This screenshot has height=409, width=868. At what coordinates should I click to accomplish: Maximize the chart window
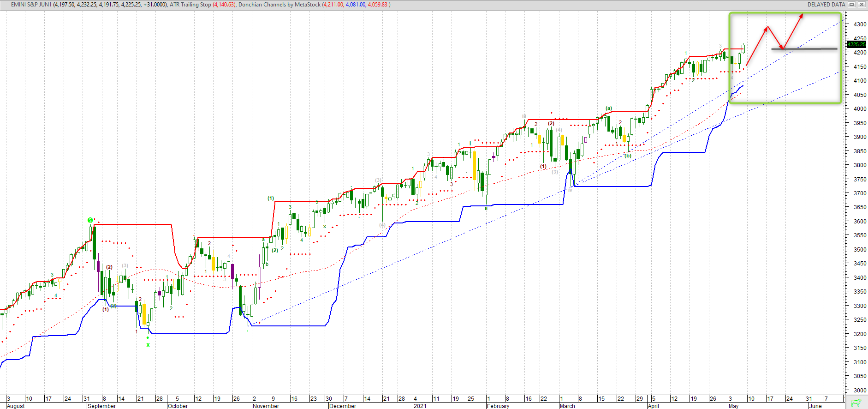click(852, 5)
